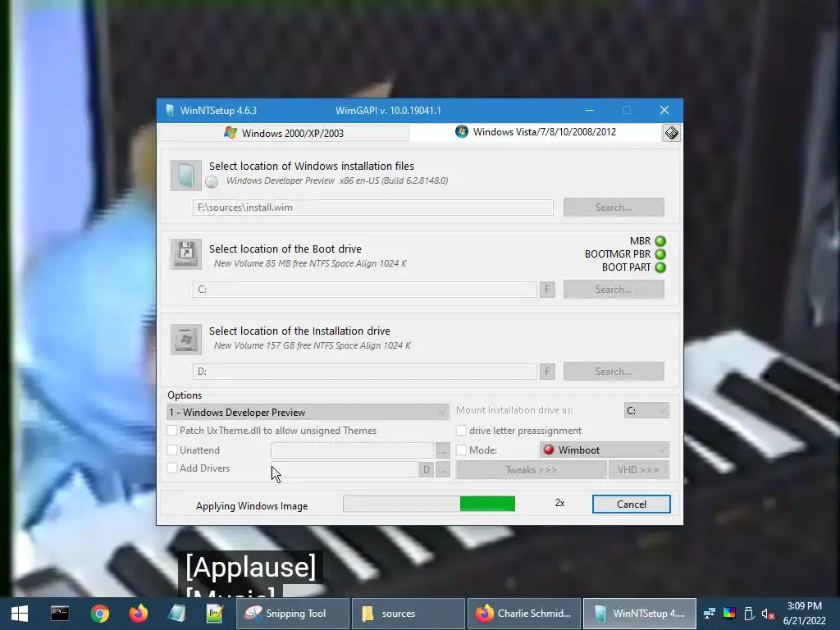Open the Windows Developer Preview edition dropdown
Screen dimensions: 840x630
pyautogui.click(x=308, y=412)
